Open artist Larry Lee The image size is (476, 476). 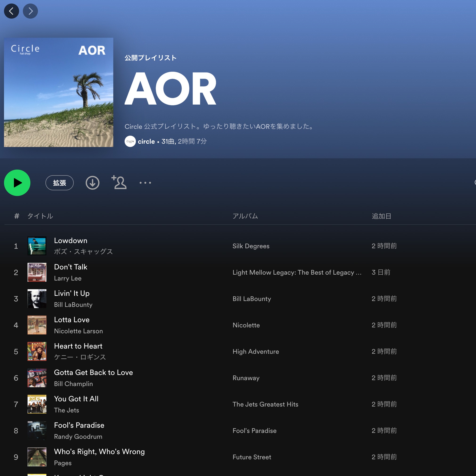(x=68, y=278)
